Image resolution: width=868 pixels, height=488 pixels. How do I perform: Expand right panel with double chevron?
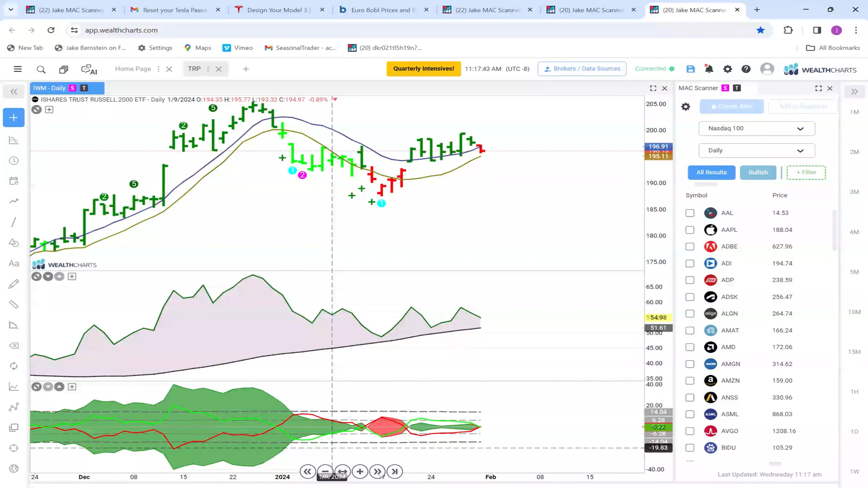tap(854, 92)
